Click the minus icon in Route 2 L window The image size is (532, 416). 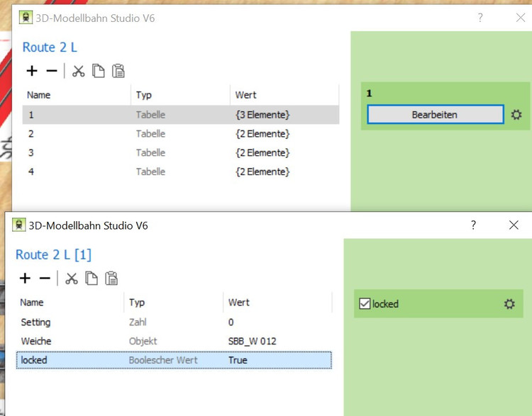(x=52, y=71)
